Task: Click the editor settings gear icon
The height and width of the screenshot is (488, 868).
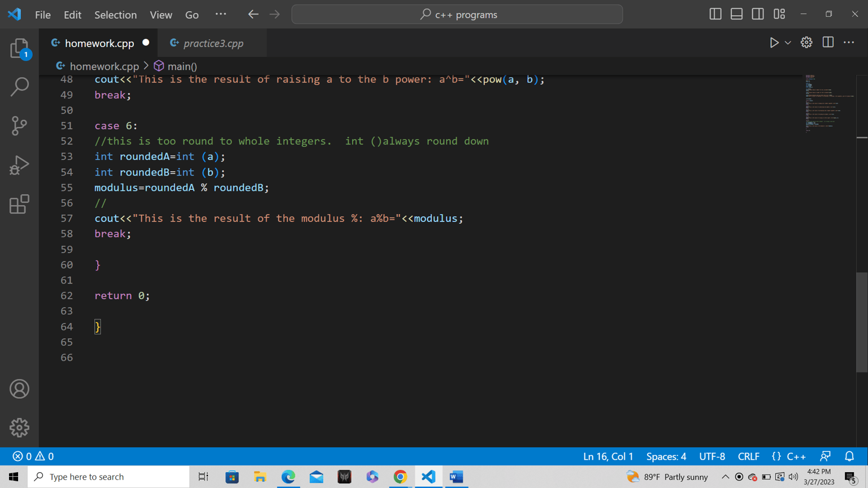Action: 806,43
